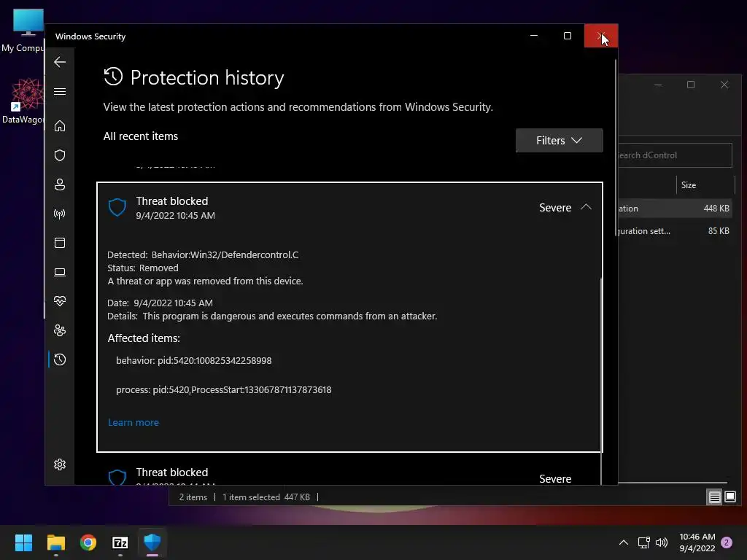Open the volume tray icon
The image size is (747, 560).
662,542
